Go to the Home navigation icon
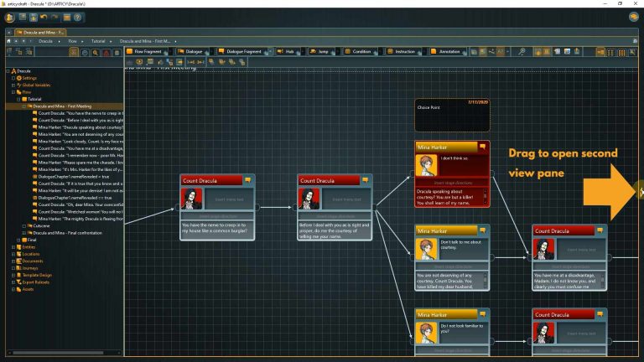Screen dimensions: 644x362 (8, 41)
